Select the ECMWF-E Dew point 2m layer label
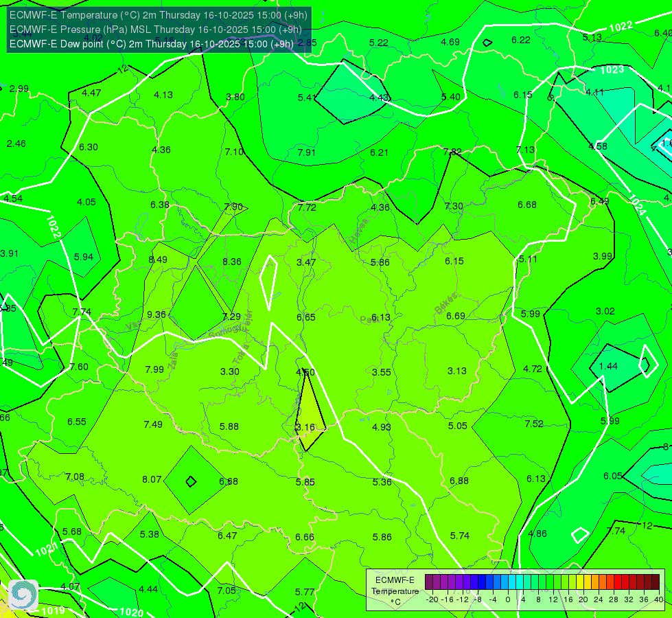The height and width of the screenshot is (618, 672). pyautogui.click(x=151, y=44)
